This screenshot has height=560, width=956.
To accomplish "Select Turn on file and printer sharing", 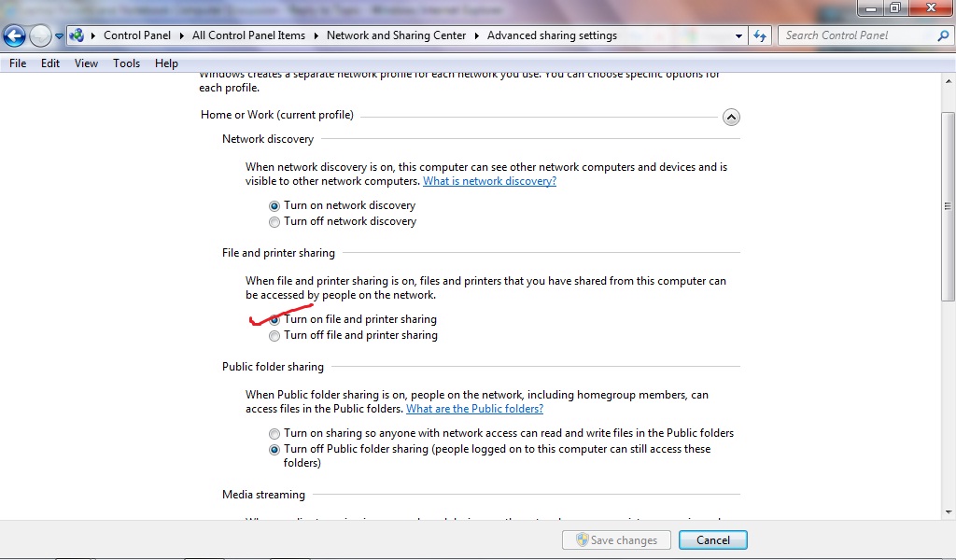I will pyautogui.click(x=274, y=319).
